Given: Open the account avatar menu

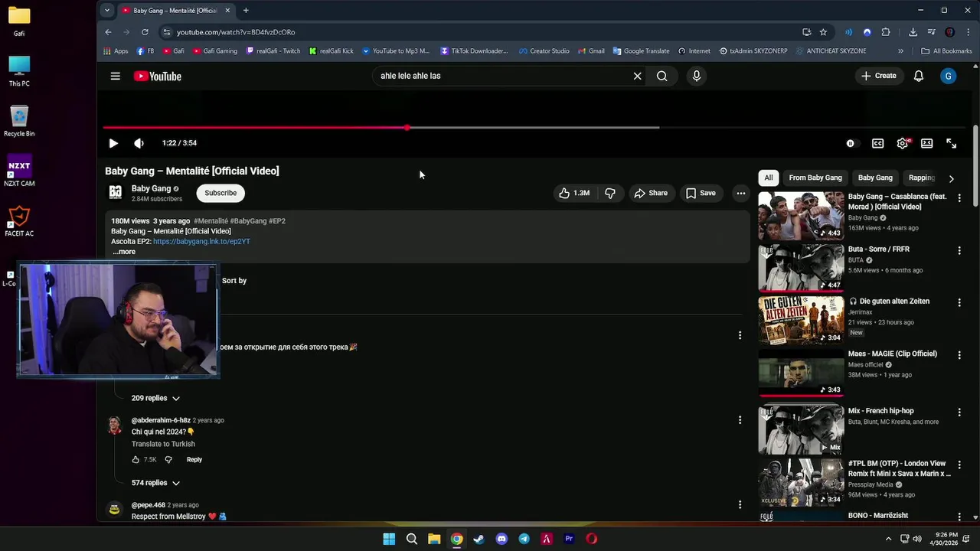Looking at the screenshot, I should 948,76.
